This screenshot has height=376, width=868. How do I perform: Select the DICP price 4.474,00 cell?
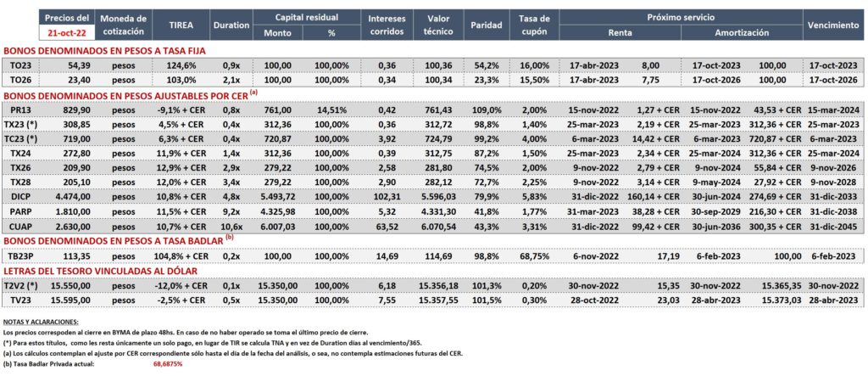click(65, 196)
